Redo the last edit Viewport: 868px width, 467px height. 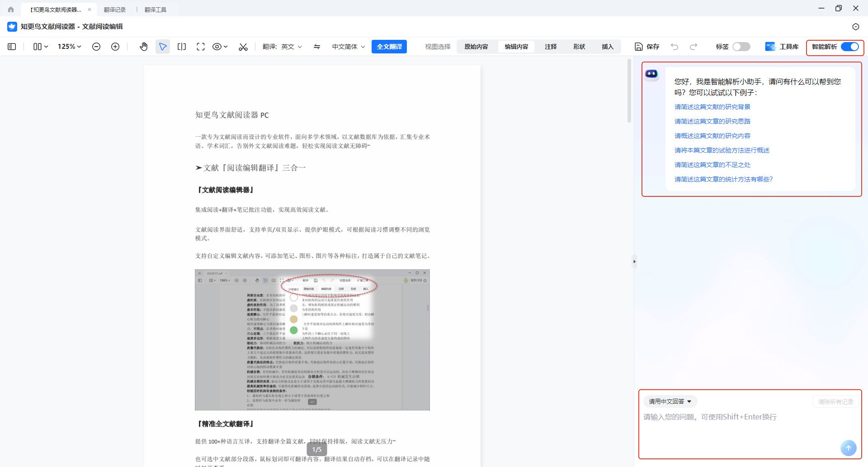click(x=693, y=47)
